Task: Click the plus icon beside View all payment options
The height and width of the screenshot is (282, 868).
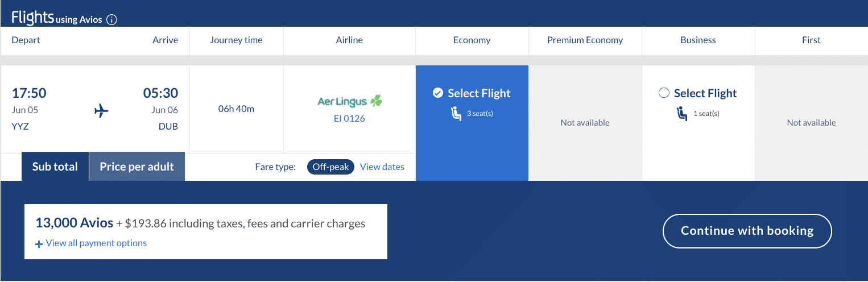Action: click(39, 244)
